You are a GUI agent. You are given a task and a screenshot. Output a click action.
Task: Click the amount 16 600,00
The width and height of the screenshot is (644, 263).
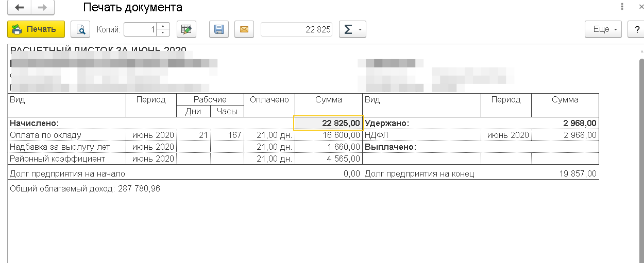(342, 135)
